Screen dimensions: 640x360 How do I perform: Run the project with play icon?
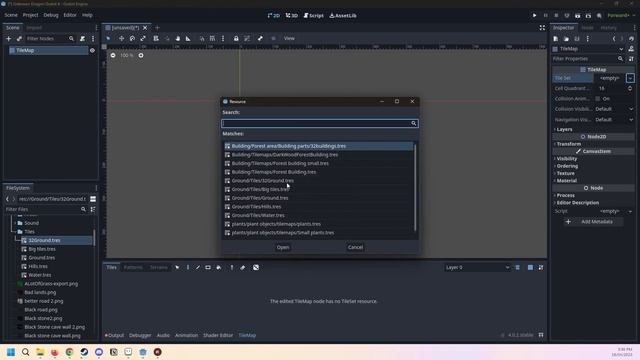click(x=534, y=16)
